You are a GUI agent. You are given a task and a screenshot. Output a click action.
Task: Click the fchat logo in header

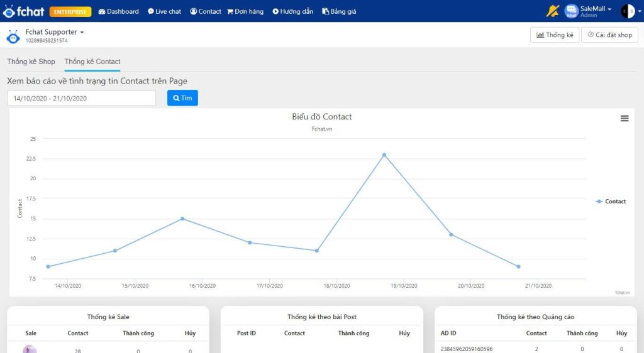click(23, 11)
